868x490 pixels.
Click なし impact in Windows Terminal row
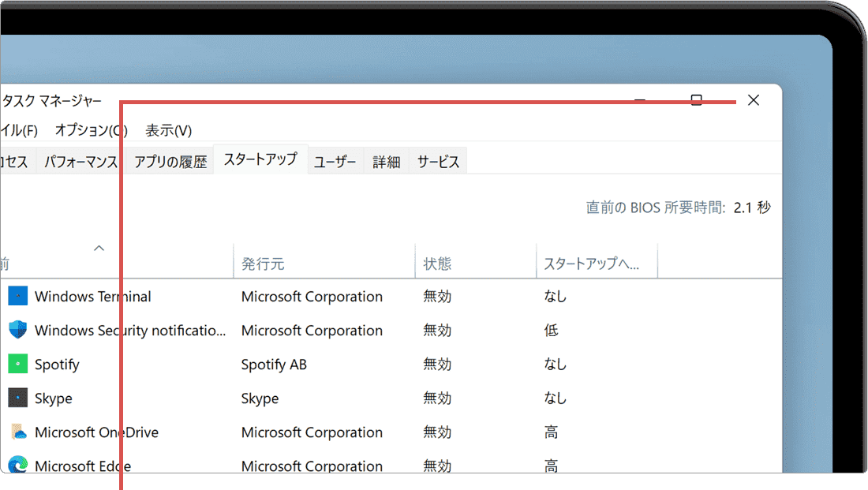(x=556, y=297)
